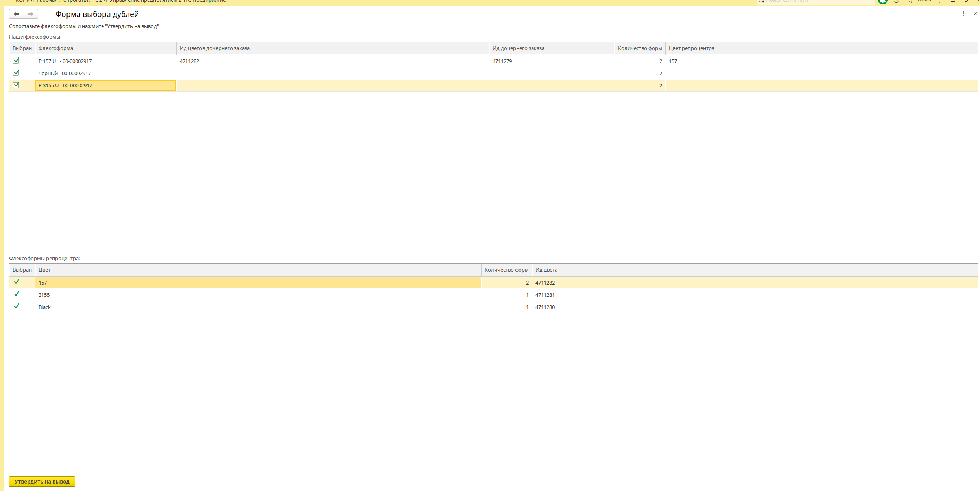Image resolution: width=980 pixels, height=491 pixels.
Task: Select the cell with Ид дочернего заказа 4711279
Action: pos(502,61)
